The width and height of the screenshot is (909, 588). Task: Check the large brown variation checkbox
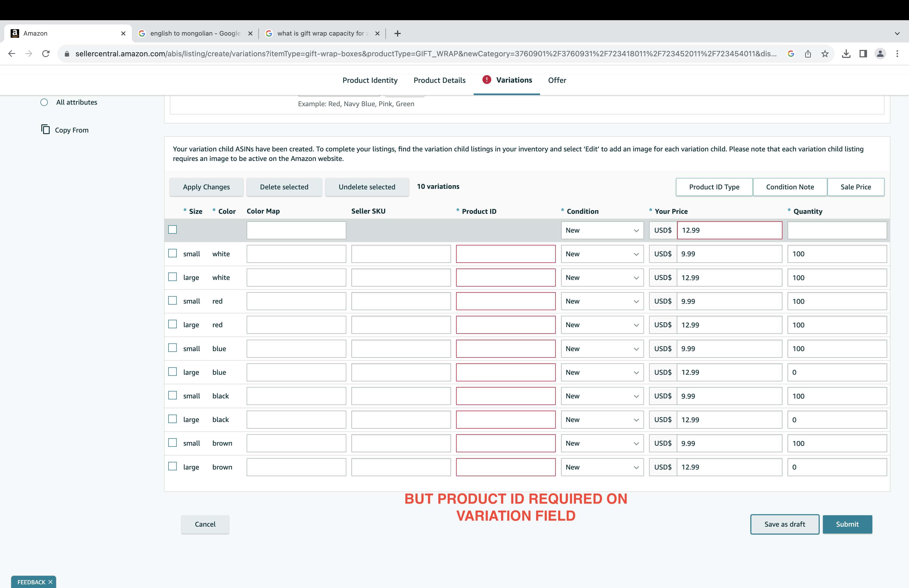(173, 466)
